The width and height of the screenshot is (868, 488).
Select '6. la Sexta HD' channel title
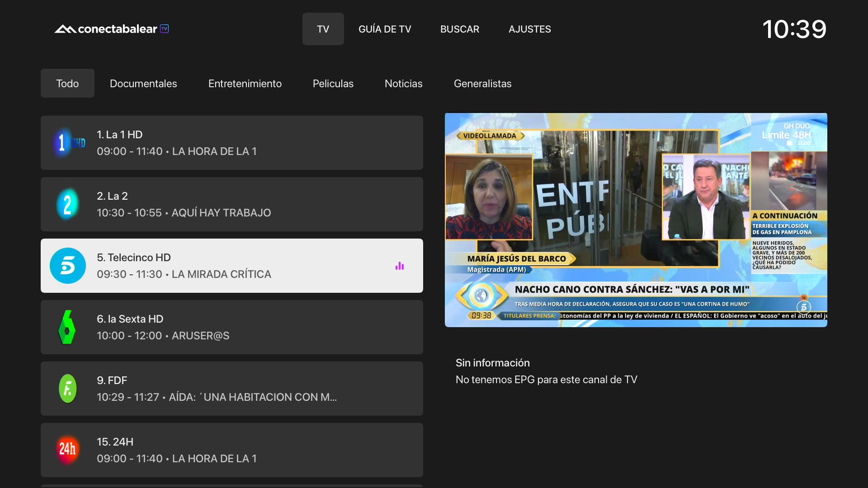(130, 319)
